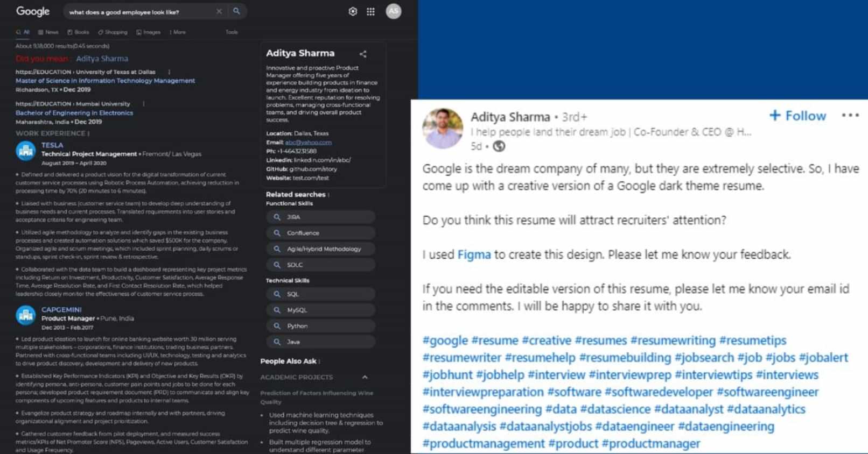Click the JIRA related search chip
The image size is (868, 454).
320,217
